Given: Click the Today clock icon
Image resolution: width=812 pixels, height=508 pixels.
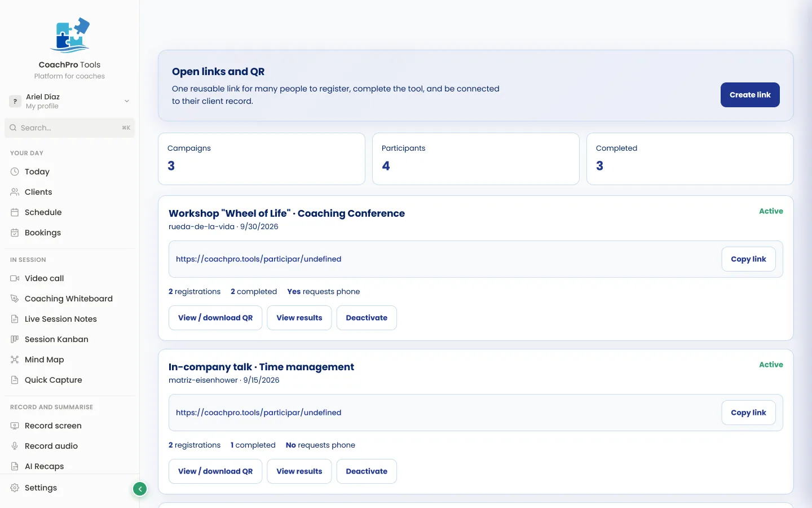Looking at the screenshot, I should pos(15,172).
